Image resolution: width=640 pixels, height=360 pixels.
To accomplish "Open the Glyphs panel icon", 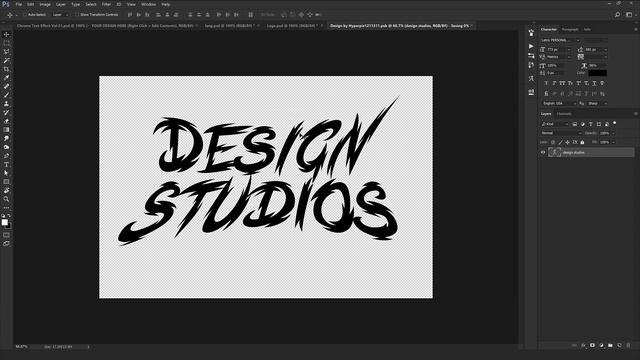I will (x=531, y=78).
